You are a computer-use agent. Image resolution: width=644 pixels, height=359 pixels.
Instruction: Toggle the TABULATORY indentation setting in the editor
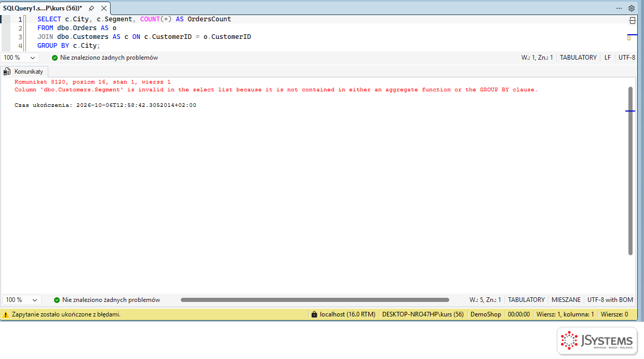tap(578, 58)
